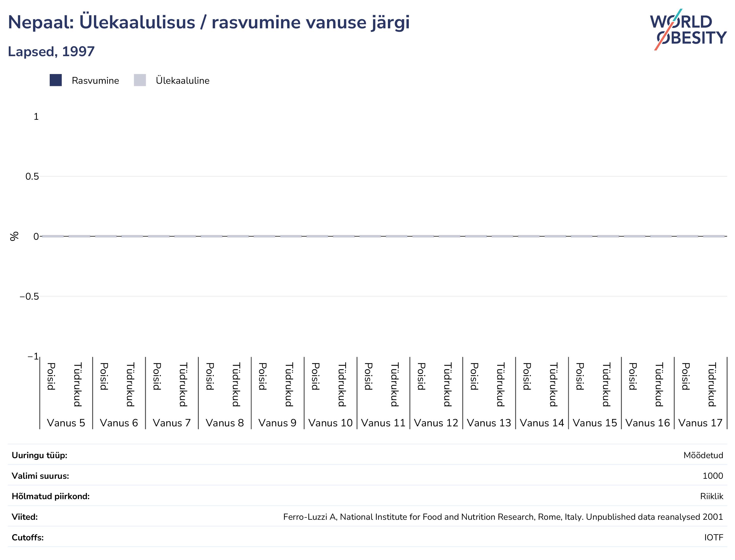Viewport: 735px width, 560px height.
Task: Select the Vanus 10 age group label
Action: [x=330, y=423]
